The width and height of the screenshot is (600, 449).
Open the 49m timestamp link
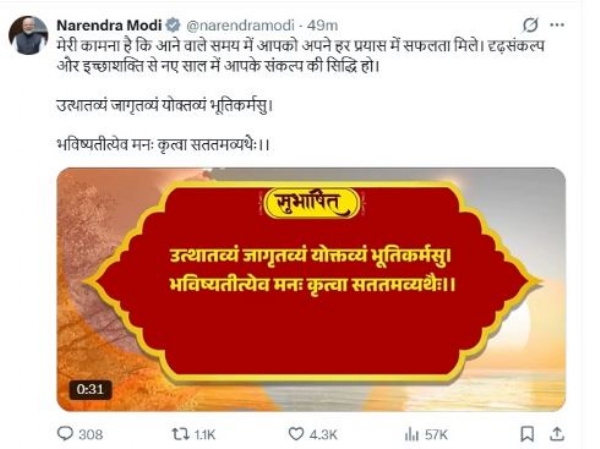click(x=323, y=26)
